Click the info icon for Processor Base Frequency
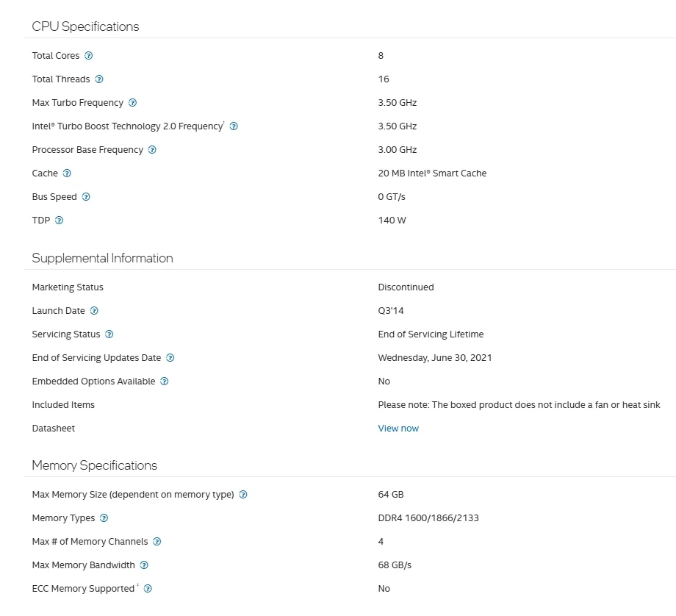This screenshot has height=616, width=676. [152, 150]
